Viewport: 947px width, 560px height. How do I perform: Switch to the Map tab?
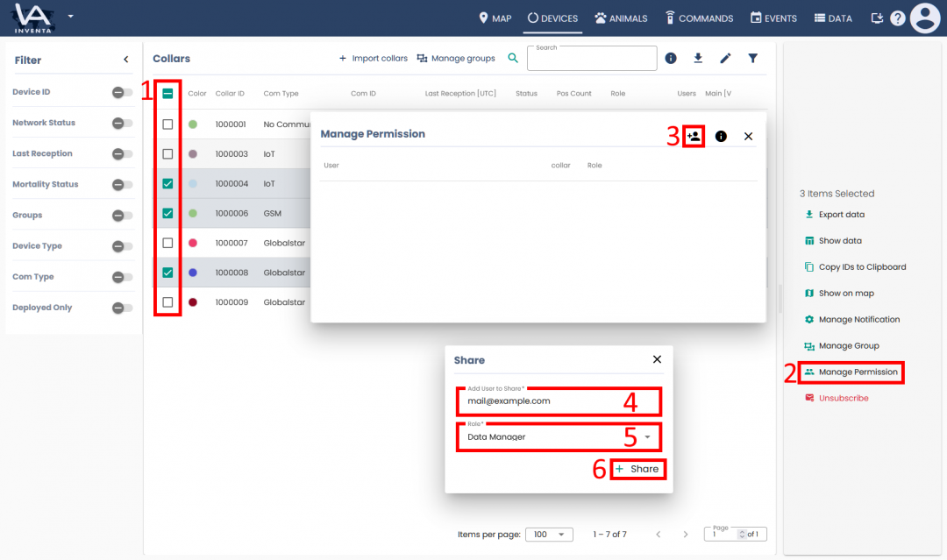495,18
